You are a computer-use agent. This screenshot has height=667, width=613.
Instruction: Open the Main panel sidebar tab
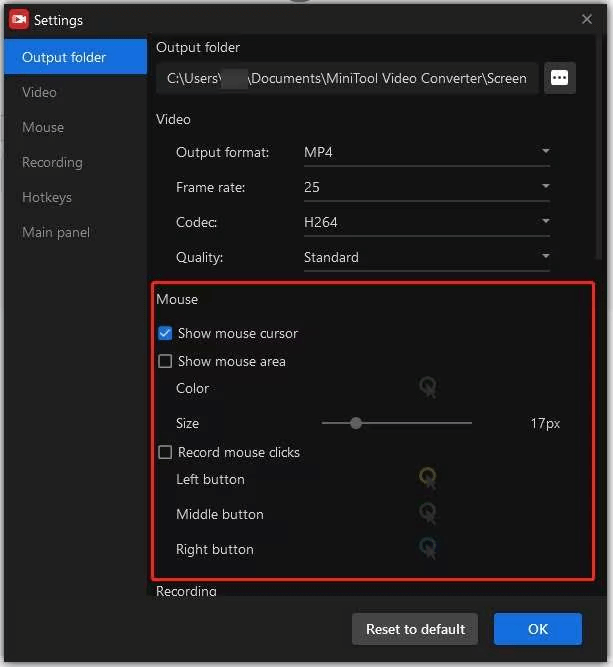coord(76,232)
